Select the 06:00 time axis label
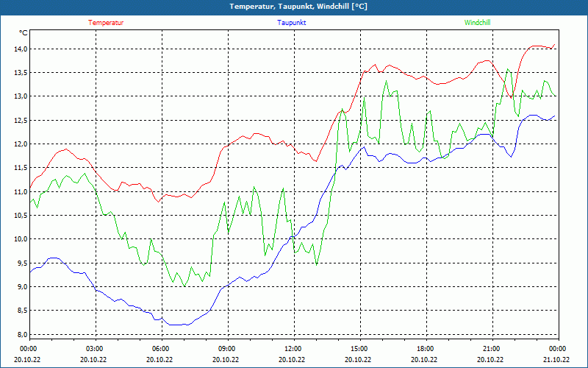Screen dimensions: 588x368 (161, 349)
